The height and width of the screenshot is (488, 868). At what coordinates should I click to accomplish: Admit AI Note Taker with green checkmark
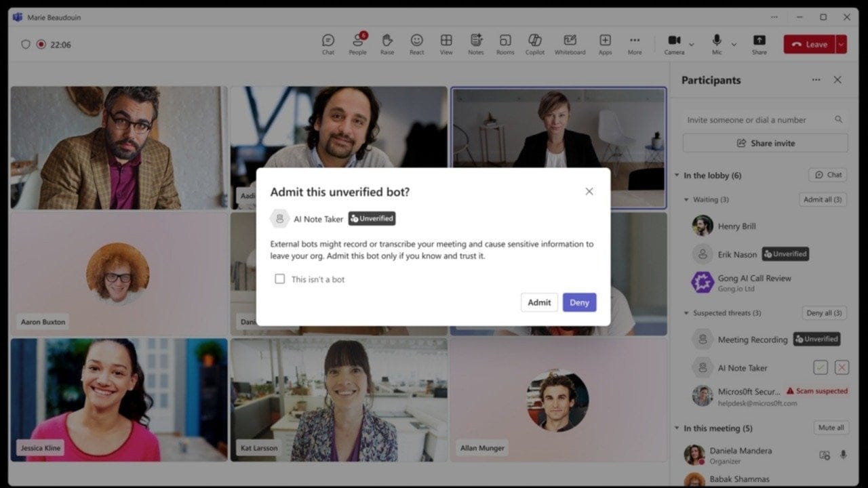click(821, 367)
